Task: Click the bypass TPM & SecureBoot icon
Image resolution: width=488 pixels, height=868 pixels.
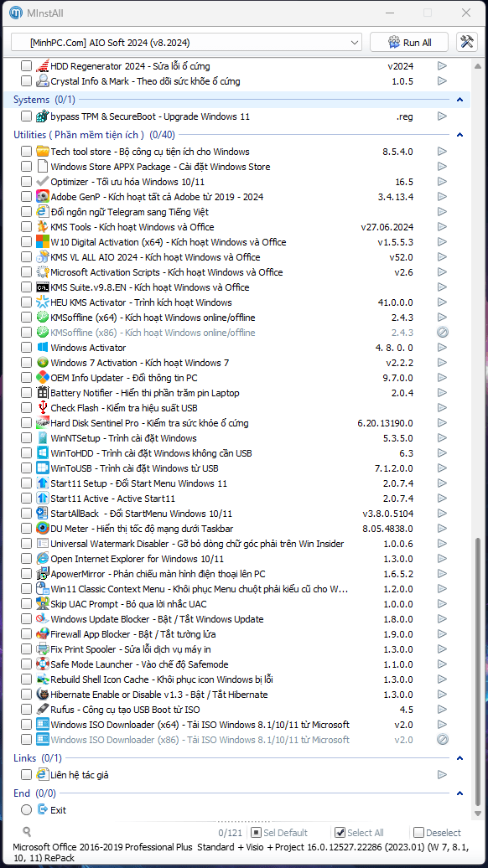Action: tap(43, 116)
